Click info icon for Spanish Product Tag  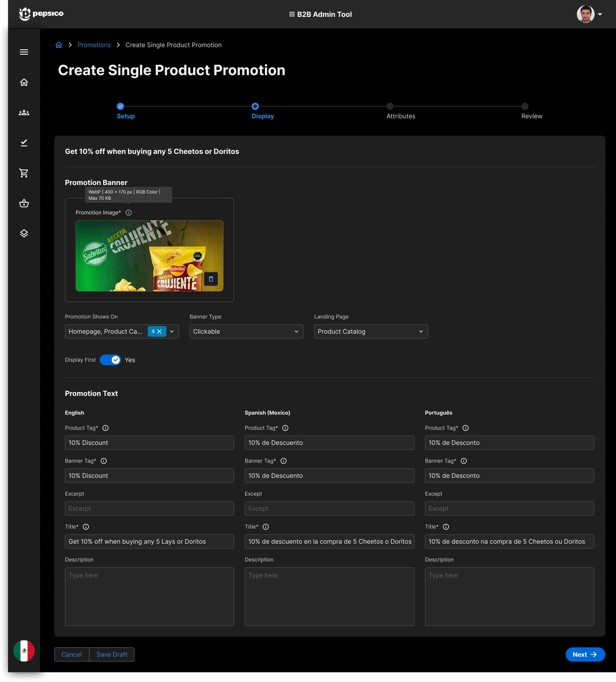(285, 428)
